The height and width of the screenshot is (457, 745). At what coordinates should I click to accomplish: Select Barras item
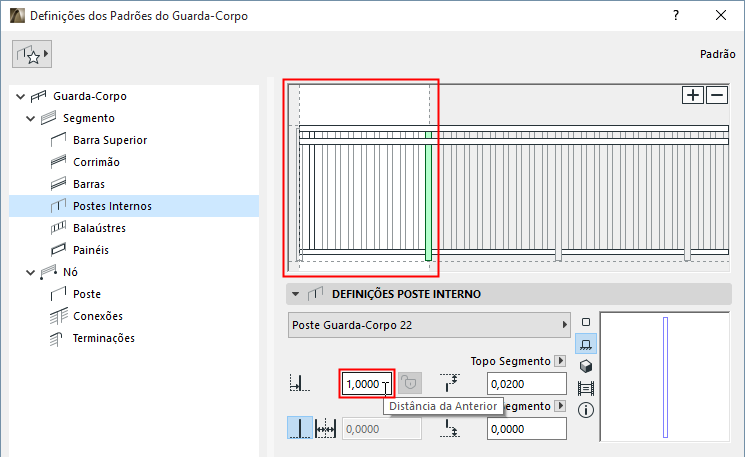[x=89, y=184]
